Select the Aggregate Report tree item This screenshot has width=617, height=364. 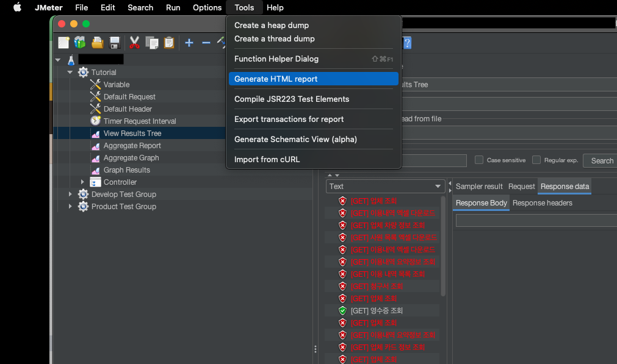point(132,146)
